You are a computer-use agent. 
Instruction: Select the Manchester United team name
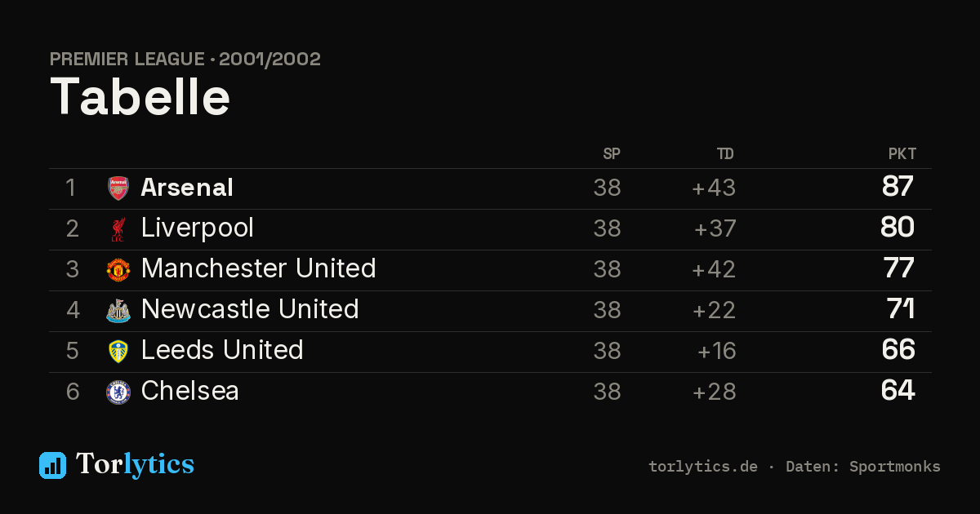(x=259, y=269)
